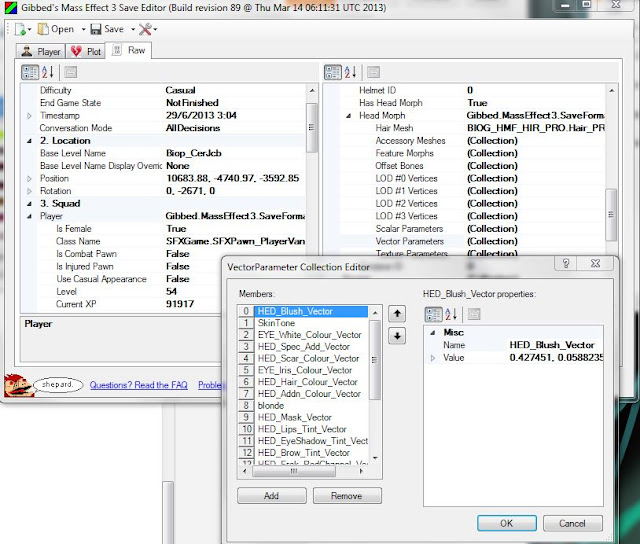Select the Difficulty value Casual
The image size is (640, 544).
(180, 90)
